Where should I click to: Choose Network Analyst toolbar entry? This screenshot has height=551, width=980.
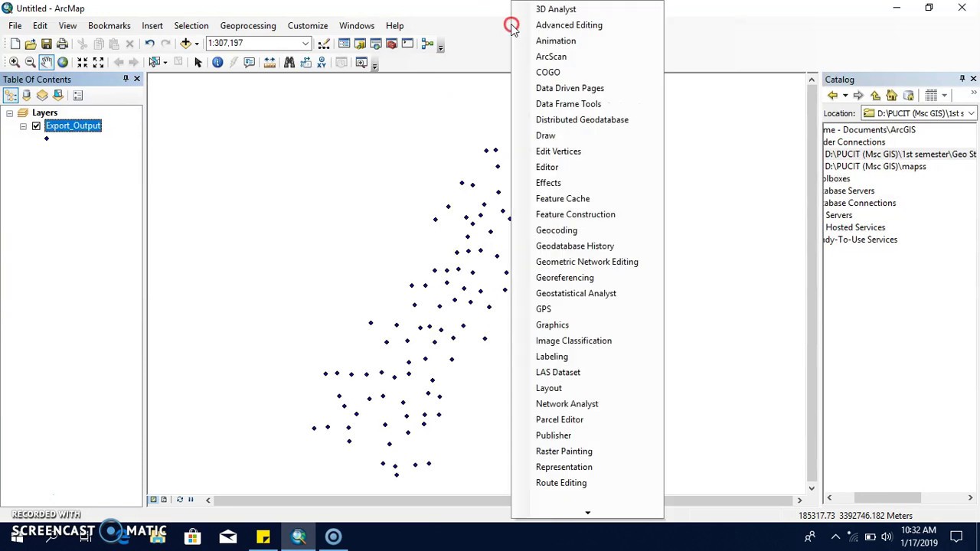567,404
